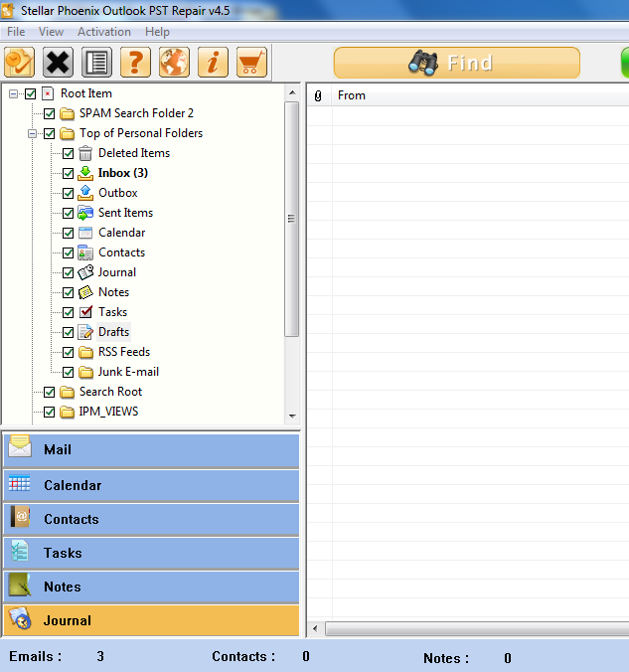Toggle the SPAM Search Folder 2 checkbox
The image size is (629, 672).
coord(50,113)
